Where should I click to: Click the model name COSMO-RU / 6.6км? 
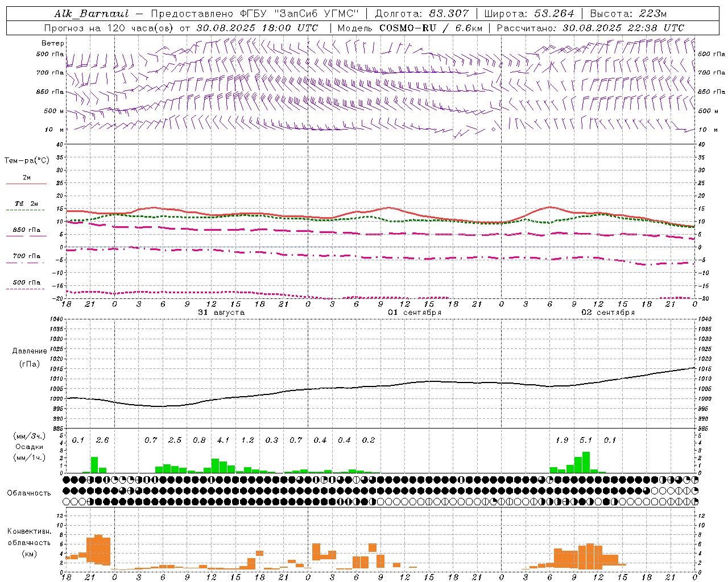click(x=431, y=28)
